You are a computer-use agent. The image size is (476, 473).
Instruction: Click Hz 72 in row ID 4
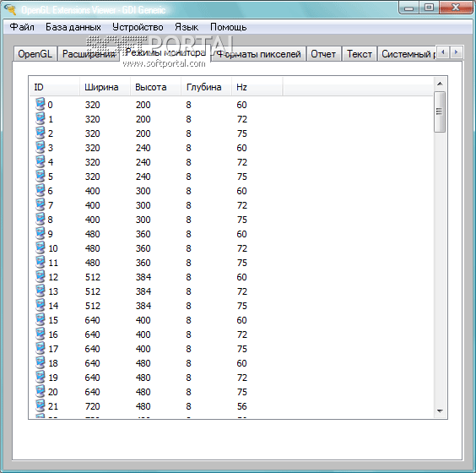(242, 162)
